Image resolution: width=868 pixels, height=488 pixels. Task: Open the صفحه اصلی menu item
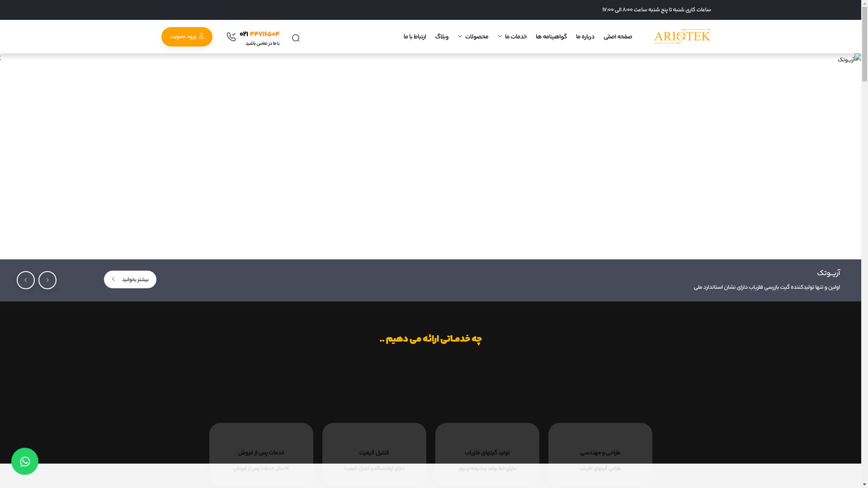[x=618, y=37]
